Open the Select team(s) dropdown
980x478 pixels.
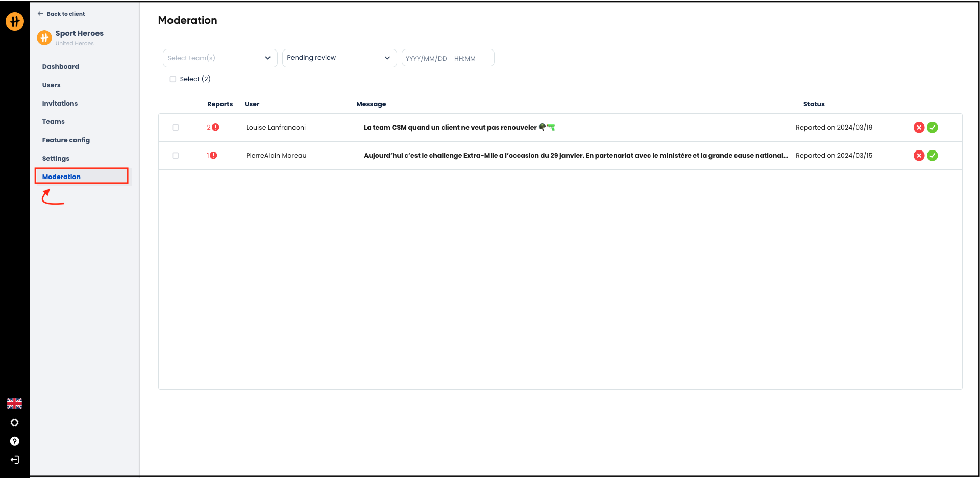pos(219,58)
